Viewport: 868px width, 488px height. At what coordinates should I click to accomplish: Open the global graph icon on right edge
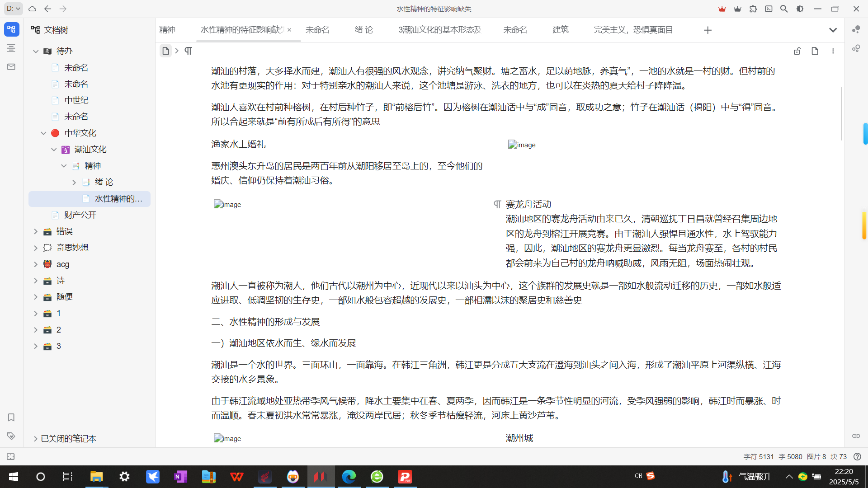[856, 48]
